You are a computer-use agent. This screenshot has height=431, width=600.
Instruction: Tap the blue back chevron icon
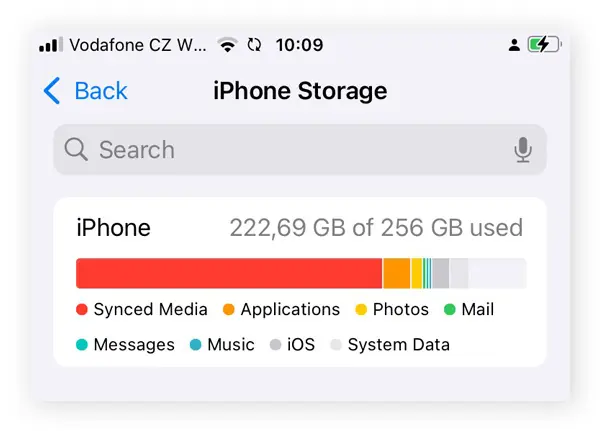(x=52, y=91)
